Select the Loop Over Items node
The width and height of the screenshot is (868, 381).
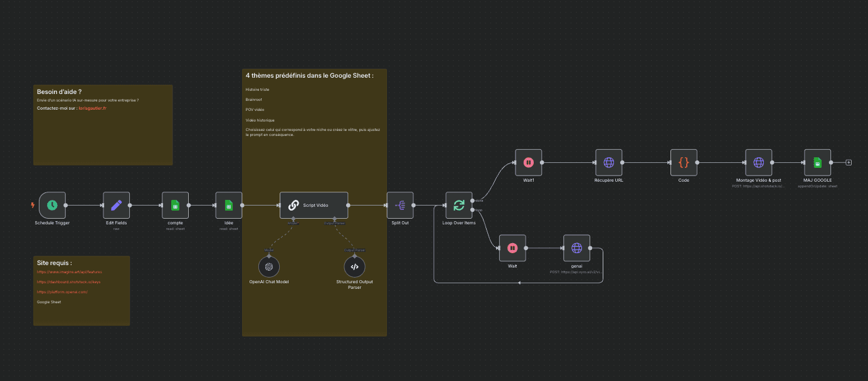click(459, 205)
